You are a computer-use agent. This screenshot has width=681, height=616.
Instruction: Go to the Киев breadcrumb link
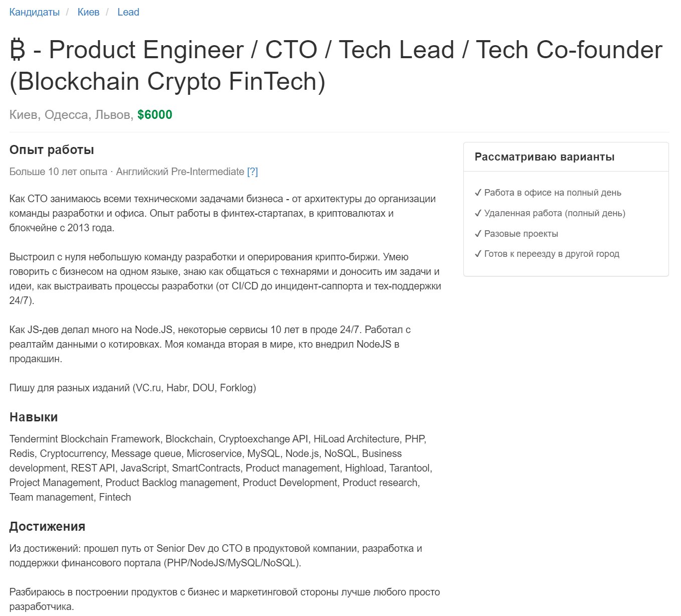click(x=88, y=12)
